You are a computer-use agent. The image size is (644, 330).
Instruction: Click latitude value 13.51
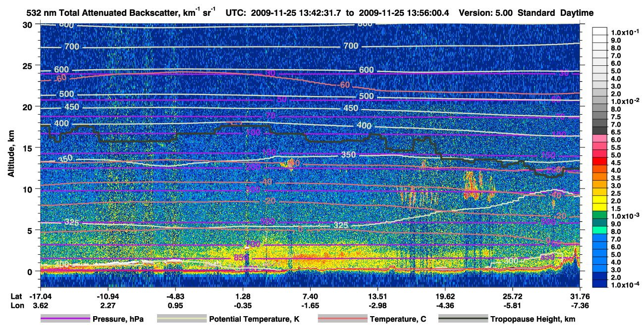click(377, 296)
